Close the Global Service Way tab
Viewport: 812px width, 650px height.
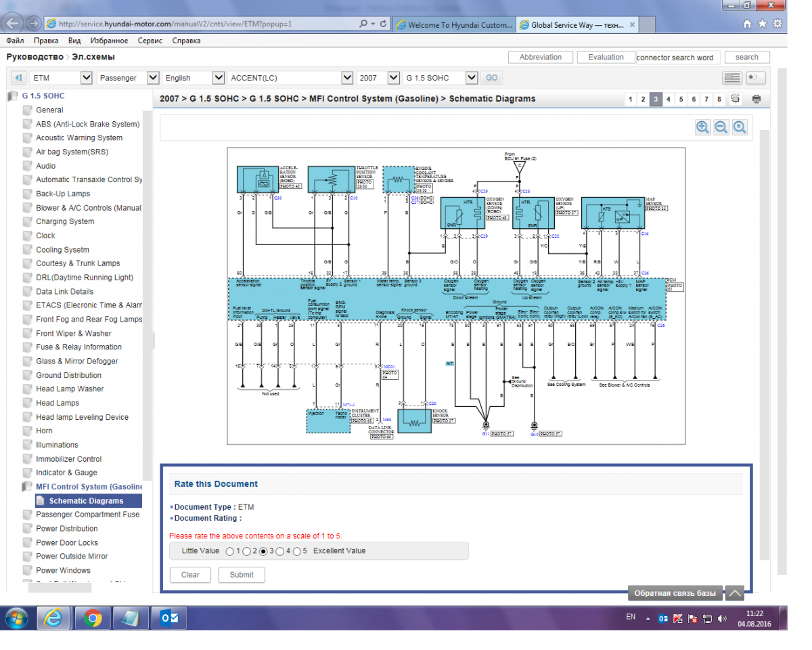[x=632, y=24]
